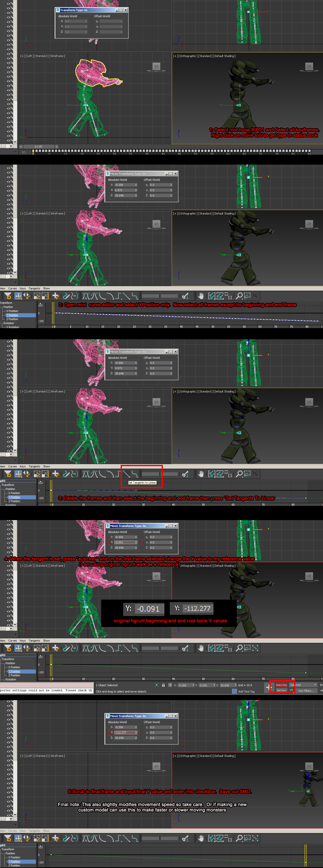The height and width of the screenshot is (868, 323).
Task: Set tangents to Fast in step 4 toolbar
Action: (x=102, y=648)
